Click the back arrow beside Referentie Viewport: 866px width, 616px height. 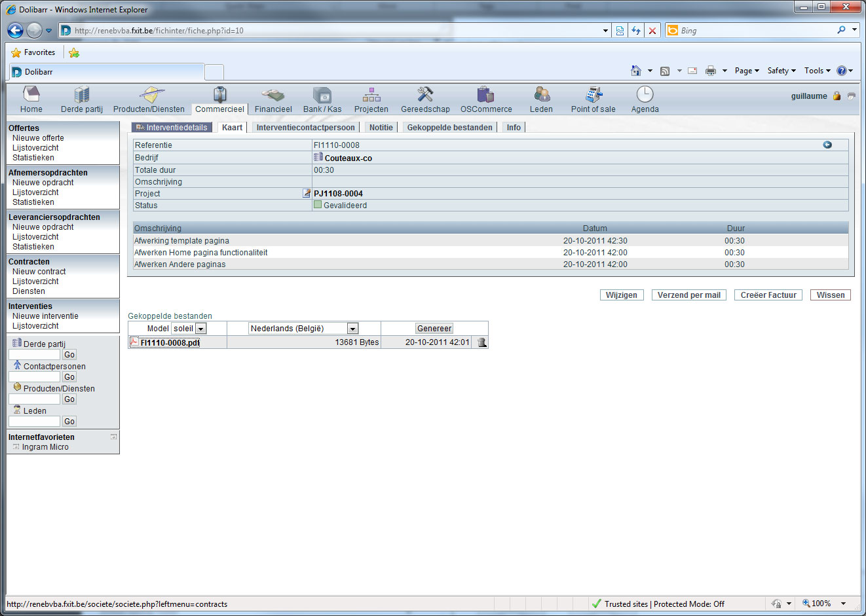pyautogui.click(x=827, y=145)
